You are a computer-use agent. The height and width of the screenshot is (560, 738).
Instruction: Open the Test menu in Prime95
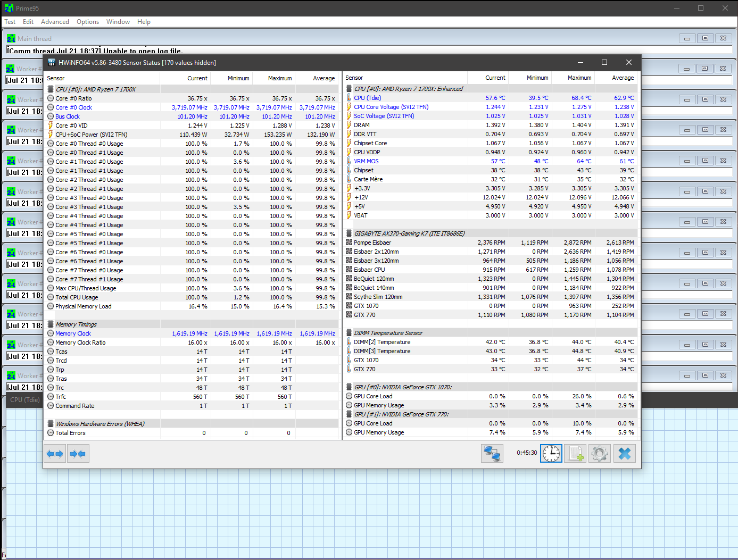(x=10, y=22)
